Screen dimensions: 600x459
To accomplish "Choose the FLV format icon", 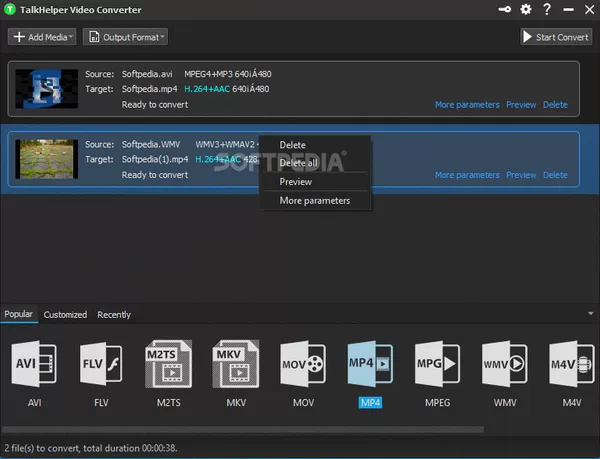I will (101, 364).
